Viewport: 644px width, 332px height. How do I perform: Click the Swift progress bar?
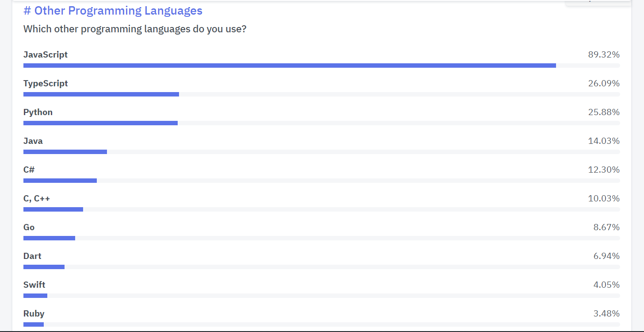coord(321,296)
